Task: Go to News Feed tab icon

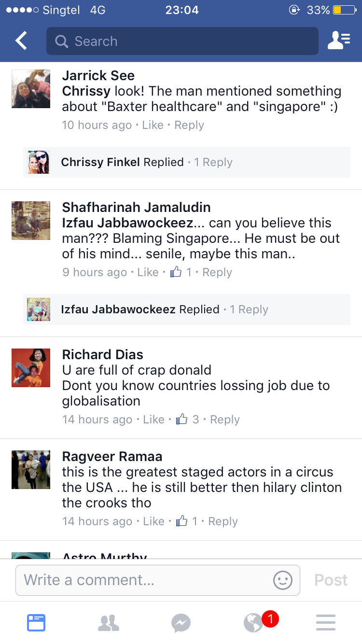Action: (36, 622)
